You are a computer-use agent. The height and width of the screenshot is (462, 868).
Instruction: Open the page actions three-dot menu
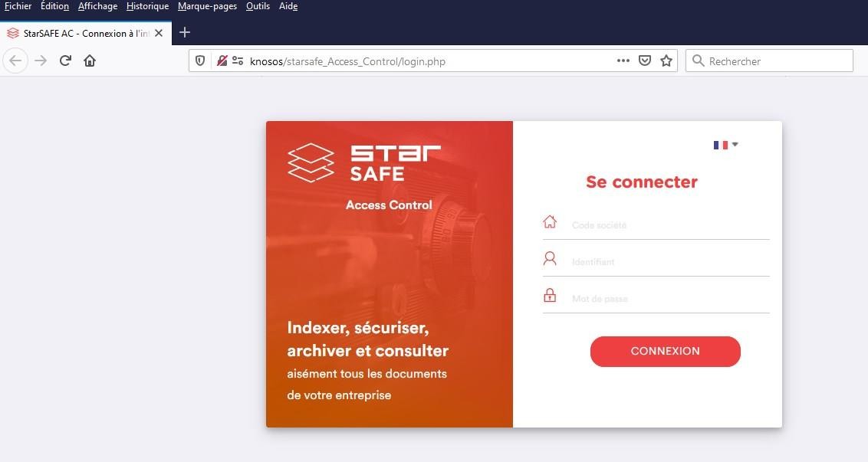click(x=623, y=61)
